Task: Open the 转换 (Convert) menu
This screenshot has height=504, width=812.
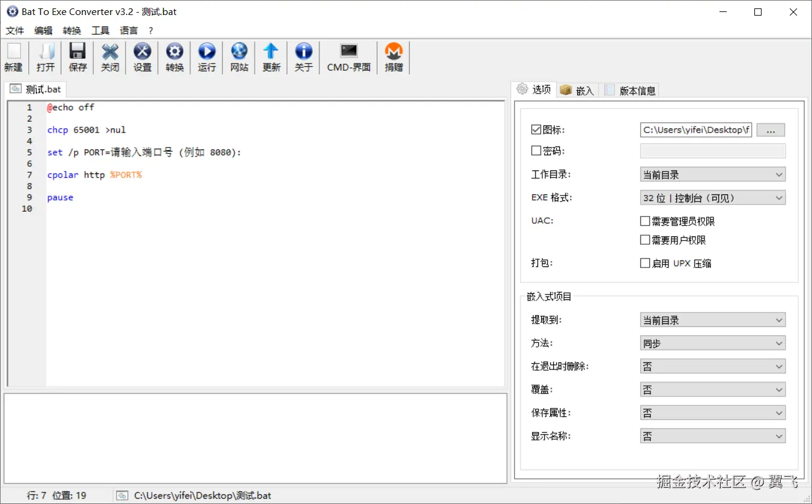Action: [72, 31]
